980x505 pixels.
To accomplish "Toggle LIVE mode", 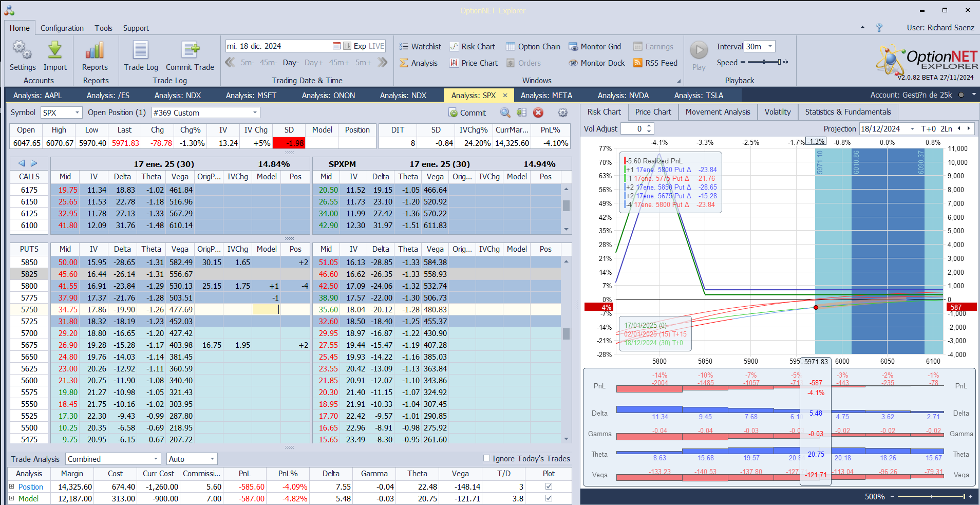I will pyautogui.click(x=376, y=46).
